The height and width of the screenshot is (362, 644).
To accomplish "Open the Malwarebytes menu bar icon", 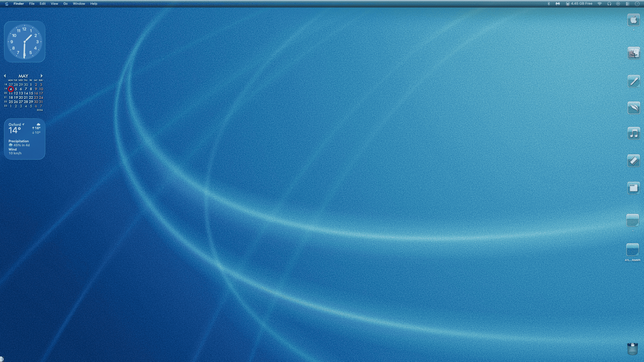I will [x=558, y=4].
